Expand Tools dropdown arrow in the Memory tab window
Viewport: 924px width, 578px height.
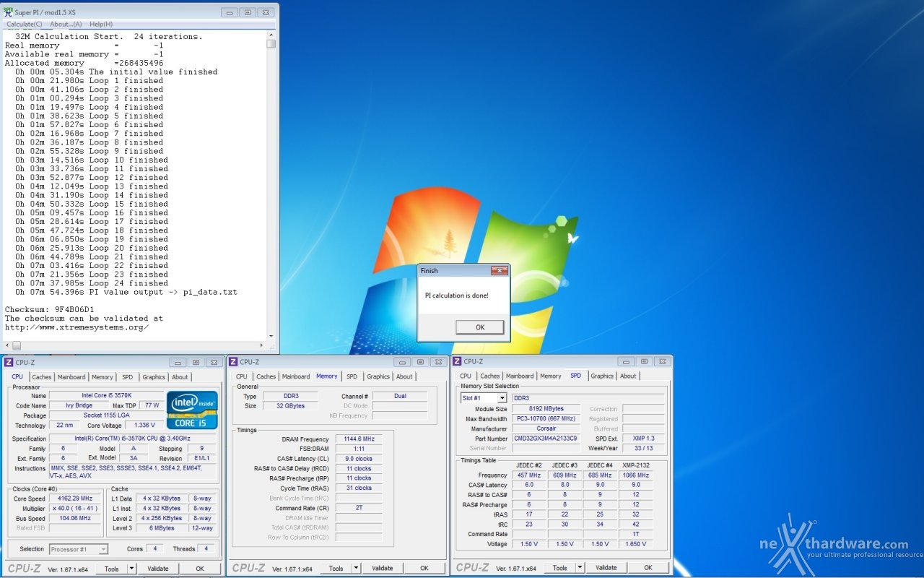tap(357, 569)
